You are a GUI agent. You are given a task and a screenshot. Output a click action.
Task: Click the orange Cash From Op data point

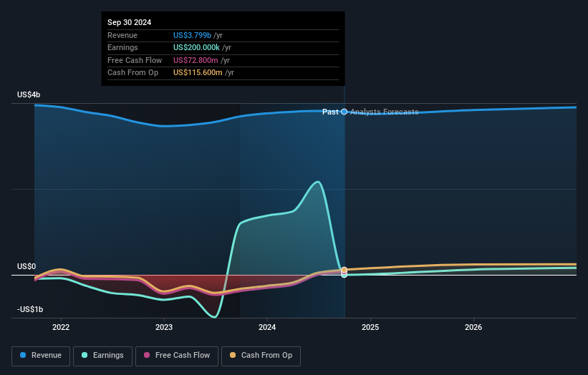click(344, 270)
